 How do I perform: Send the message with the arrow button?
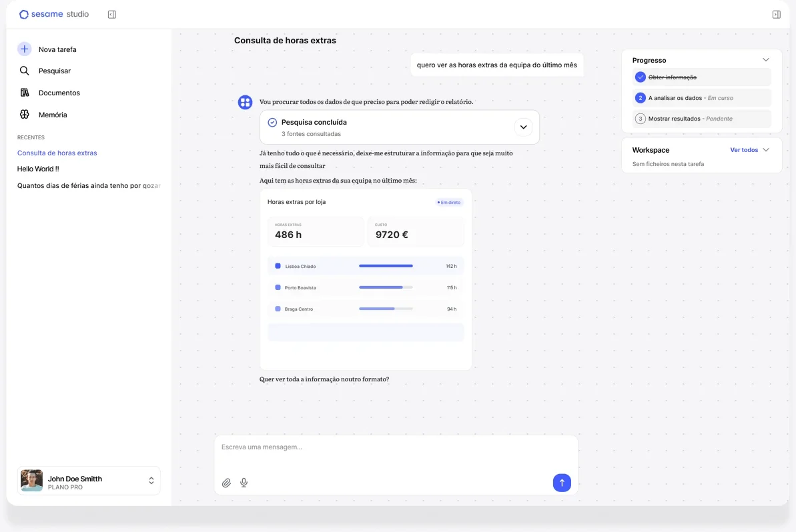pos(561,483)
